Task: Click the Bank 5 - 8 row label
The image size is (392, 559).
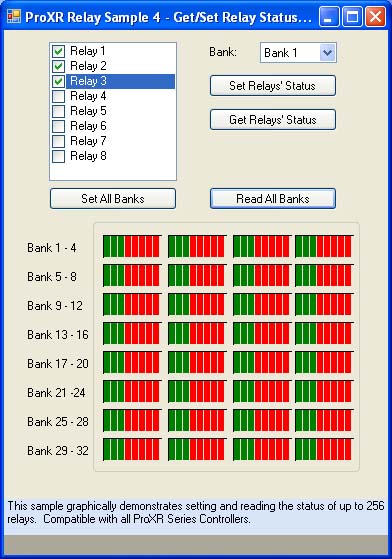Action: tap(52, 277)
